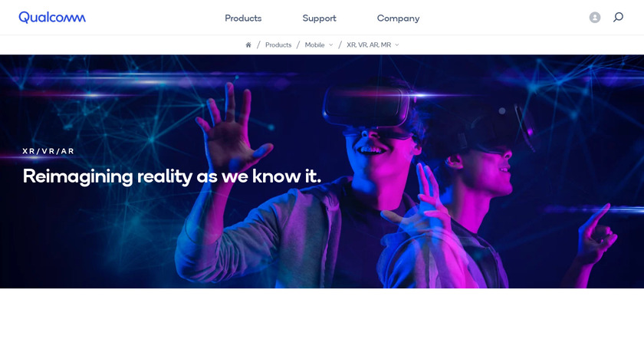This screenshot has height=362, width=644.
Task: Open search with the magnifier icon
Action: (x=618, y=18)
